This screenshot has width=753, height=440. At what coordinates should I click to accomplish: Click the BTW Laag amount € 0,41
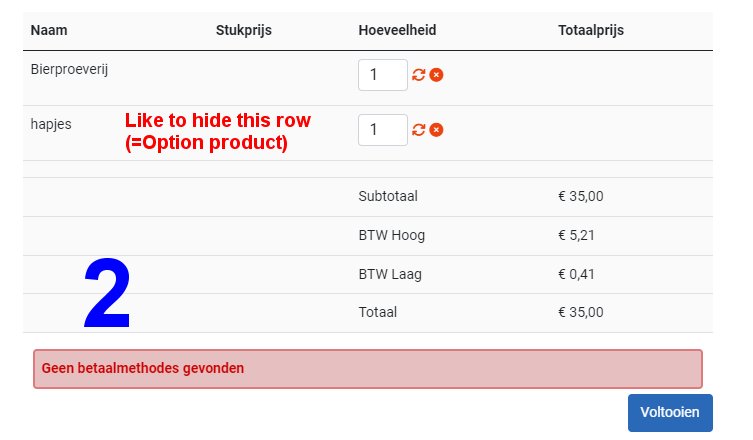point(580,274)
